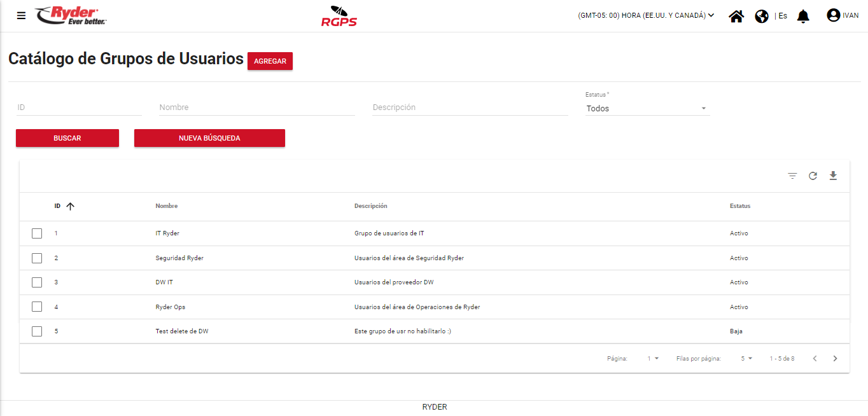Tick the Test delete de DW checkbox
Viewport: 868px width, 416px height.
coord(37,331)
